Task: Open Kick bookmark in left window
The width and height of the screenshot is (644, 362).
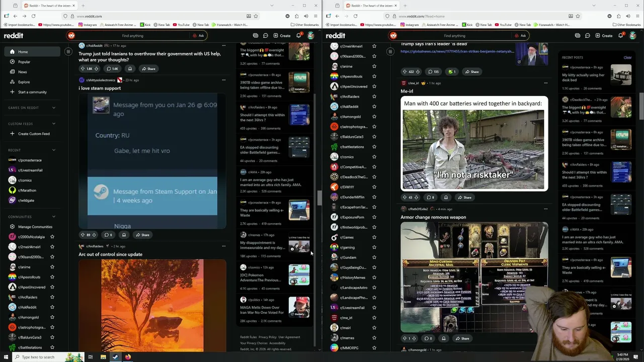Action: pos(145,25)
